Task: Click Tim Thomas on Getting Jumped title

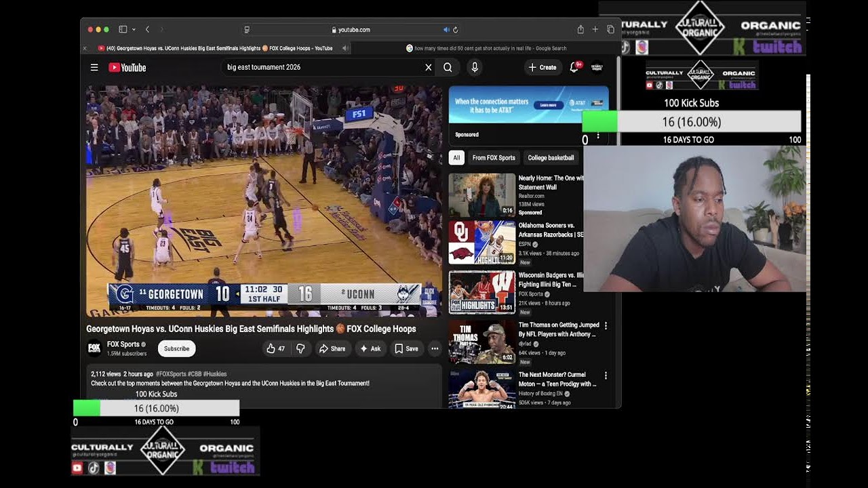Action: (558, 329)
